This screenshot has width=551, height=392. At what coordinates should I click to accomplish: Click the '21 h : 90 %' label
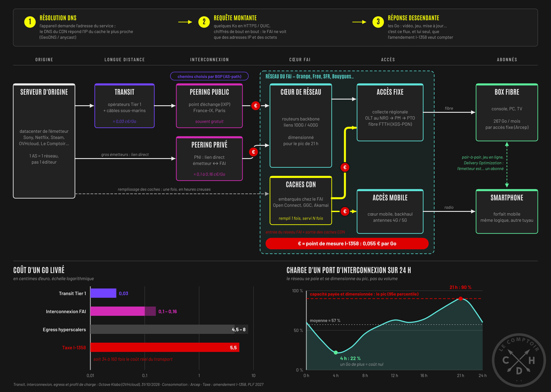(x=460, y=287)
